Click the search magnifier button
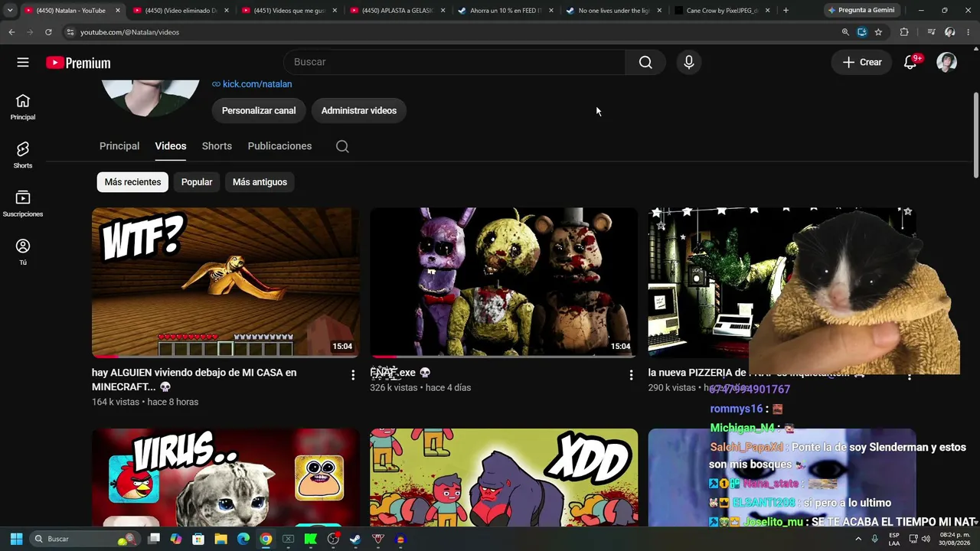Screen dimensions: 980x551 [645, 62]
